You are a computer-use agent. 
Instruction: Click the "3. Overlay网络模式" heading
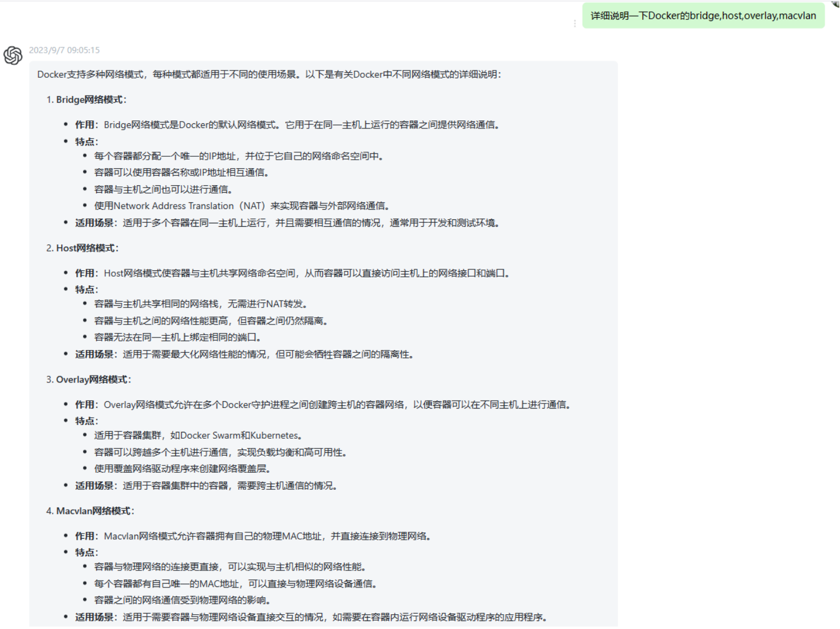pyautogui.click(x=89, y=380)
